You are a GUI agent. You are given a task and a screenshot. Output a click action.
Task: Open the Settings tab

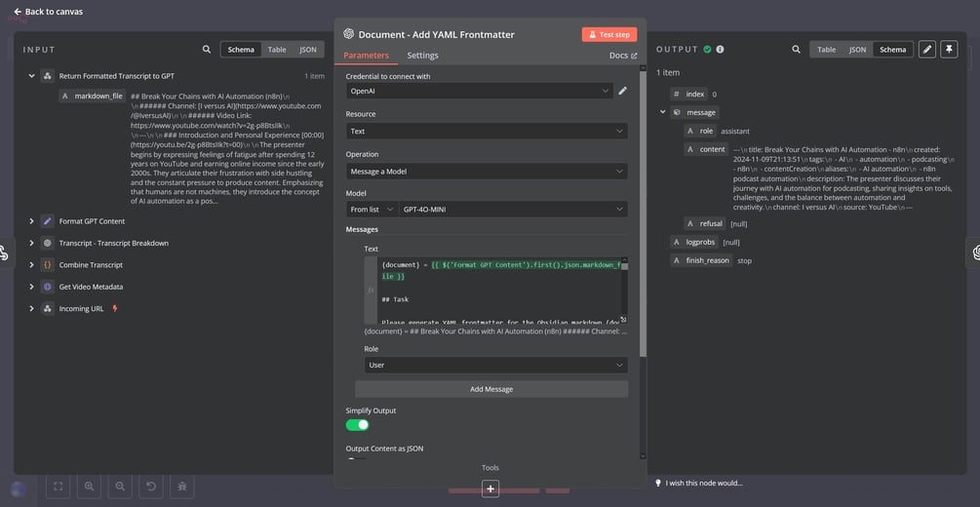[422, 56]
